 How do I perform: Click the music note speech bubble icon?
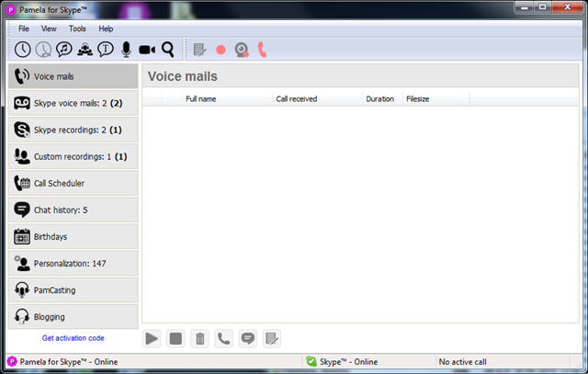click(x=64, y=49)
